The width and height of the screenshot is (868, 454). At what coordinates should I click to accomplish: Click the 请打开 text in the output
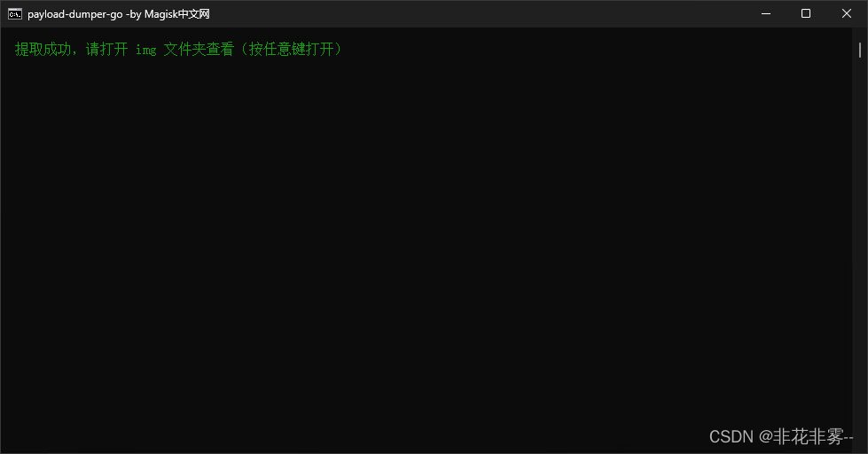tap(107, 50)
